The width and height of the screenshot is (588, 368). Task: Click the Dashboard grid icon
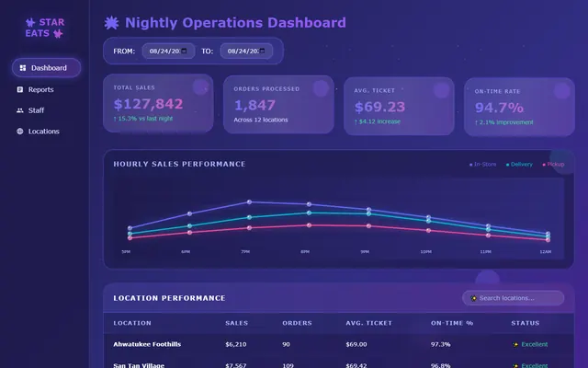click(23, 68)
